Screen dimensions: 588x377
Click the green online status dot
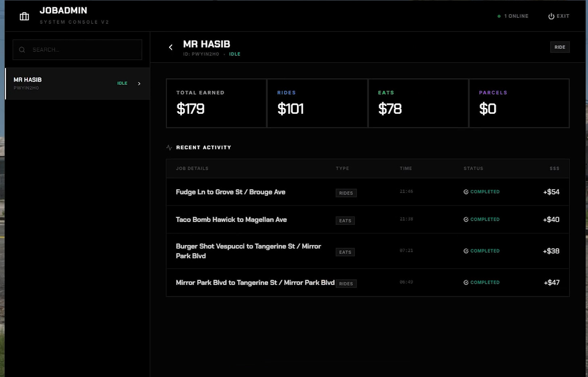(499, 16)
